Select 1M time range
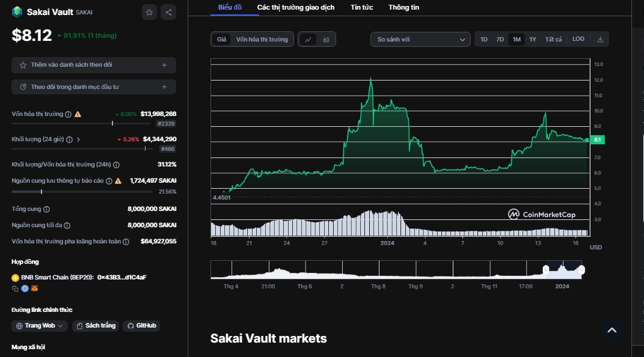Screen dimensions: 644x357 pyautogui.click(x=517, y=40)
